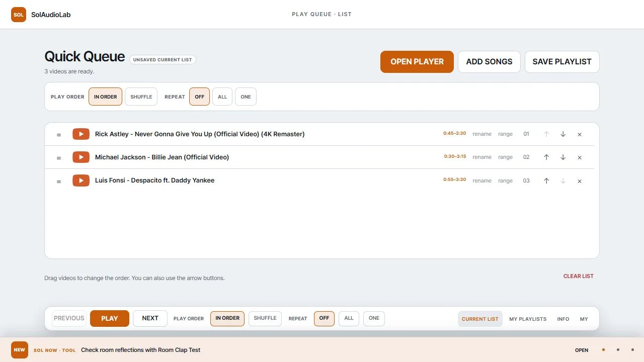Viewport: 644px width, 362px height.
Task: Rename the Billie Jean song
Action: pyautogui.click(x=482, y=157)
